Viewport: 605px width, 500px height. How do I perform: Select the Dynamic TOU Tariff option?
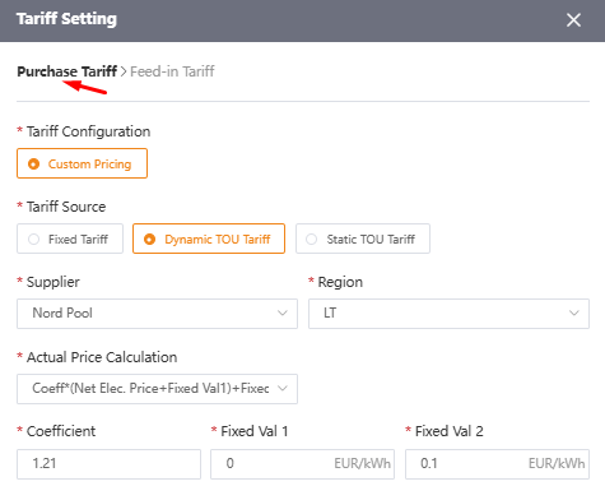[x=209, y=239]
